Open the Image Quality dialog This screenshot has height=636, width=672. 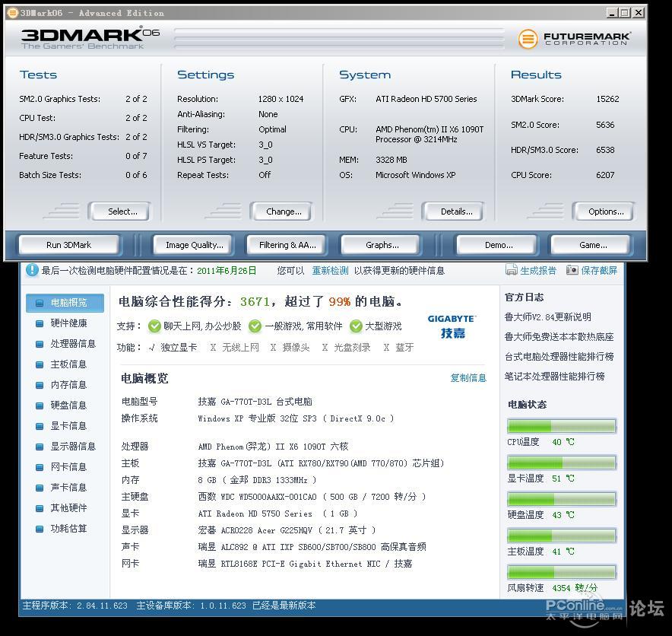point(194,245)
